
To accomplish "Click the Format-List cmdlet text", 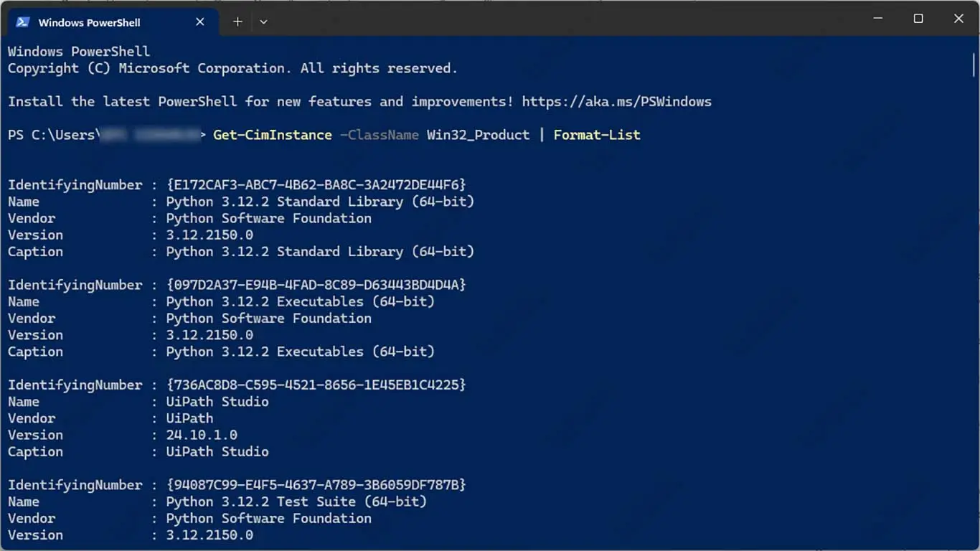I will tap(597, 135).
